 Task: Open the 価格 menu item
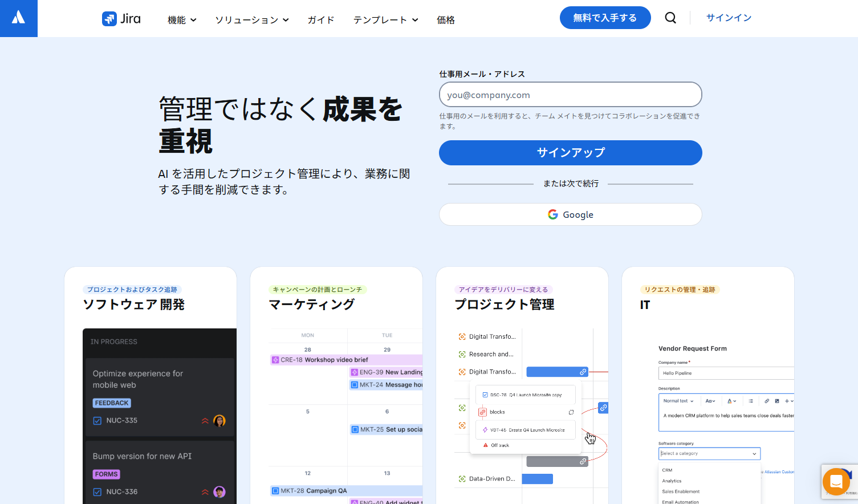tap(445, 19)
